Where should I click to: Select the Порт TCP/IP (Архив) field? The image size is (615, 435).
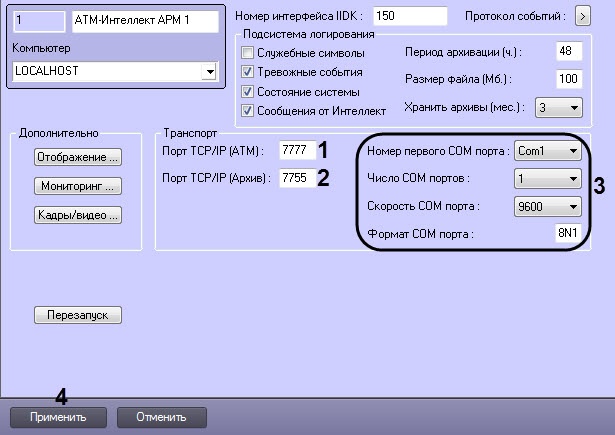(295, 179)
